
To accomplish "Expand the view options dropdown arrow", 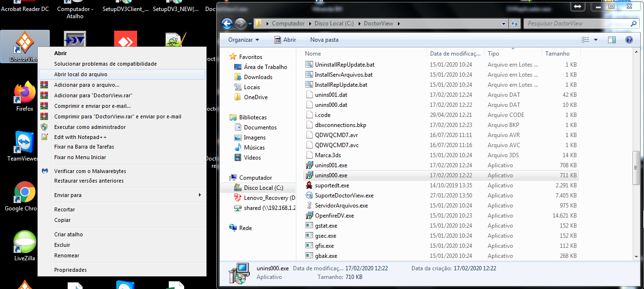I will (x=596, y=40).
